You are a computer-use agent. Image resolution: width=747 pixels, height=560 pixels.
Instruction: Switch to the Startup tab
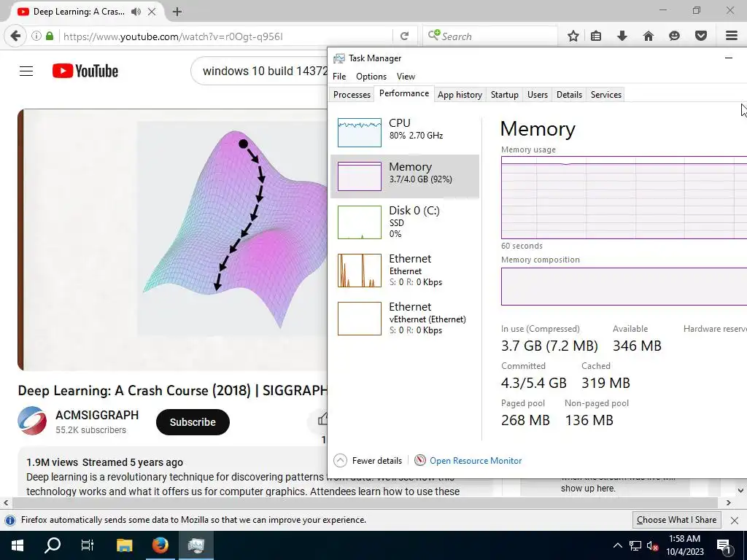tap(505, 94)
